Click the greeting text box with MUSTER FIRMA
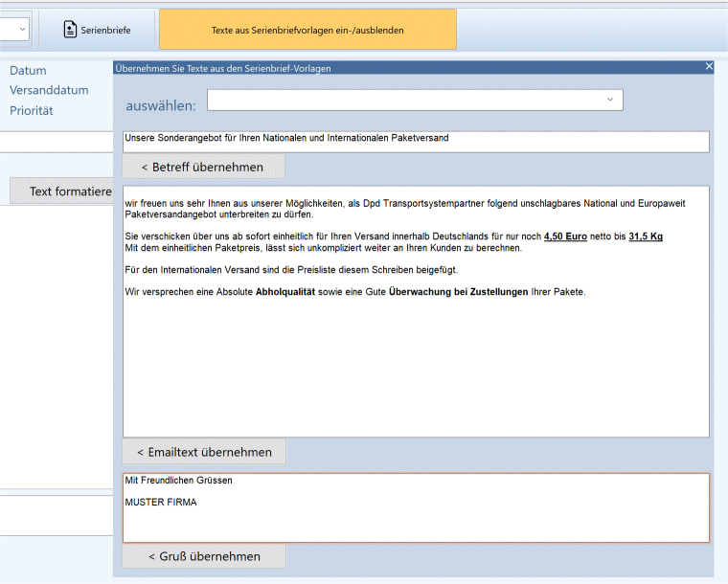Image resolution: width=728 pixels, height=584 pixels. point(416,508)
